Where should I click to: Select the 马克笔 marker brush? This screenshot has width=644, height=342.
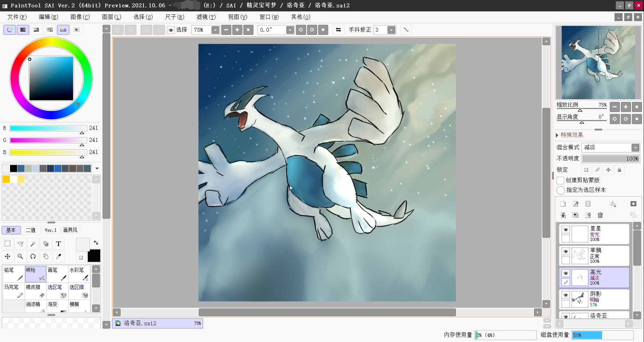(x=14, y=291)
